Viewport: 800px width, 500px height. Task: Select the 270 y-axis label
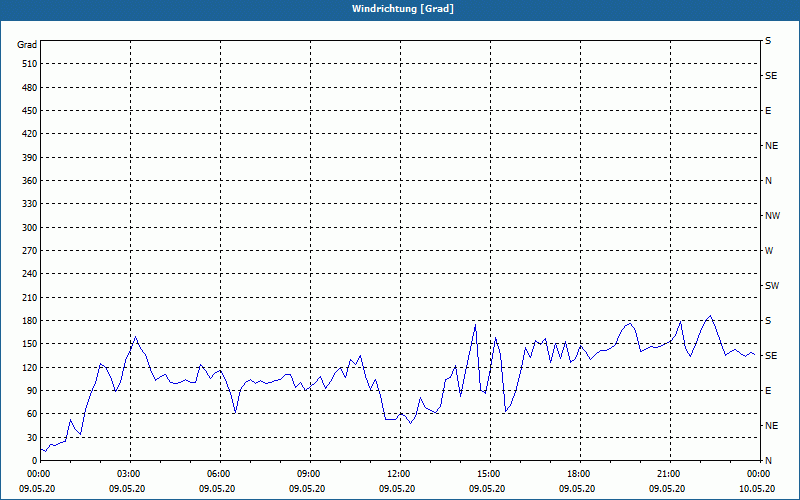point(30,251)
